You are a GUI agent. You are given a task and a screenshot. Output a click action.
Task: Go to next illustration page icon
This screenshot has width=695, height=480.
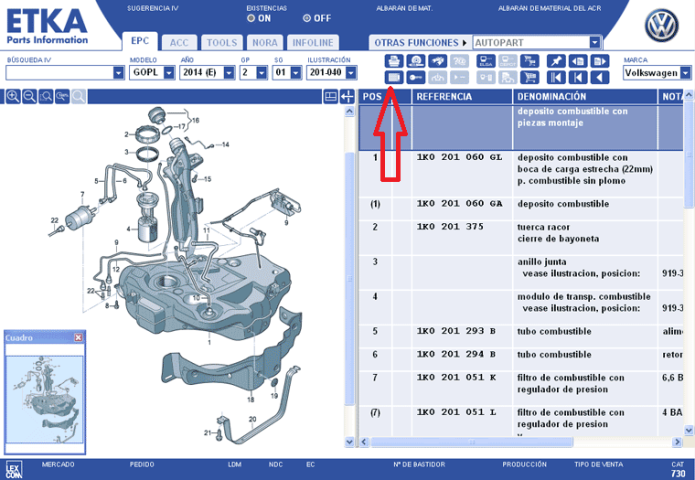click(600, 61)
